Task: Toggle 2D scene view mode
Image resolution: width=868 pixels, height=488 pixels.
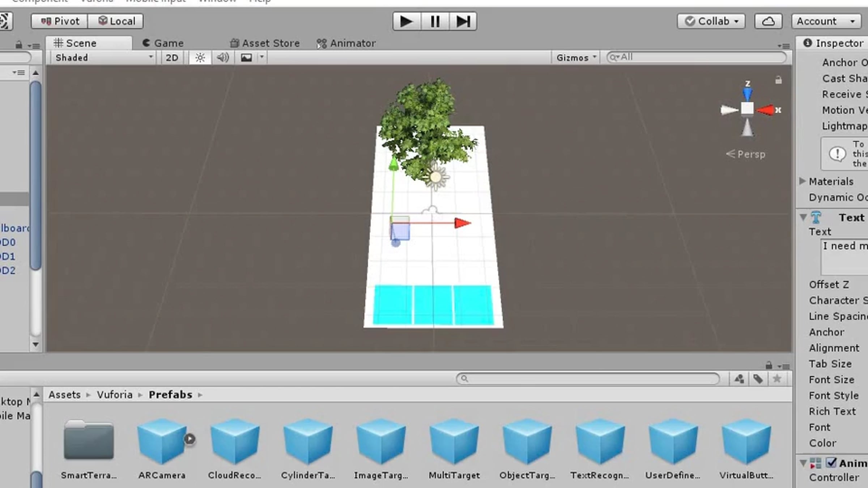Action: pos(172,58)
